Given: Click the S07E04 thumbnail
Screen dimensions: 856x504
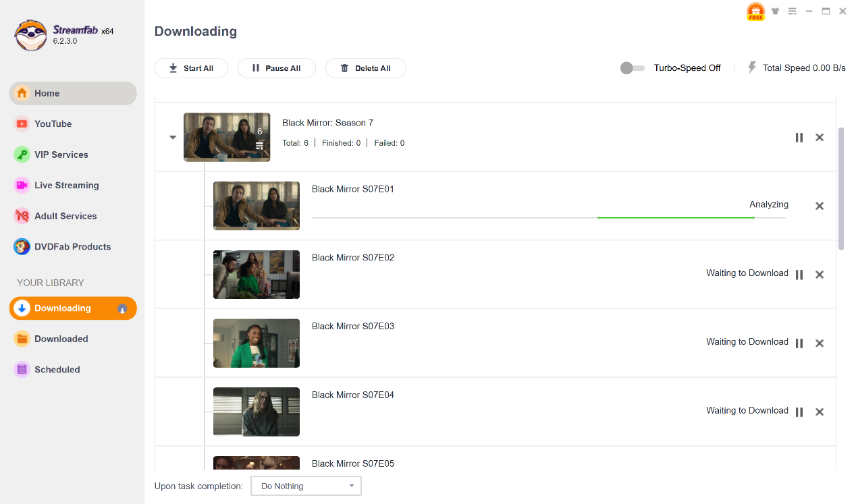Looking at the screenshot, I should tap(257, 412).
